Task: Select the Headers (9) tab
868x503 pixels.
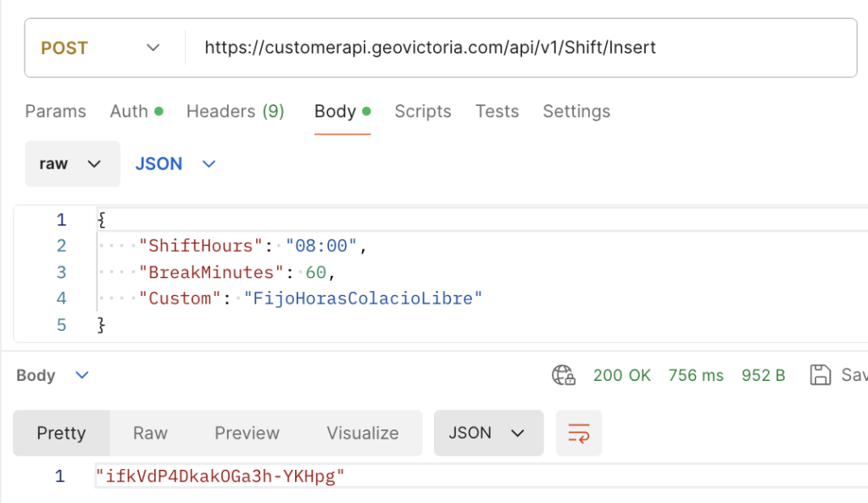Action: point(235,111)
